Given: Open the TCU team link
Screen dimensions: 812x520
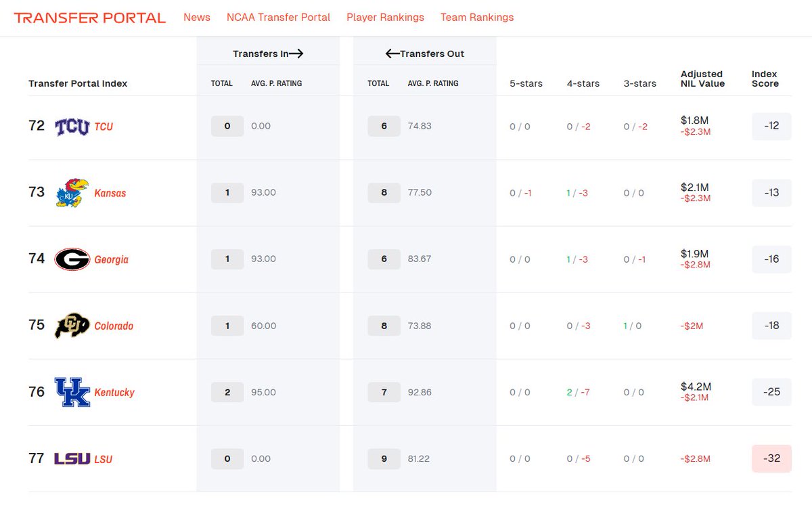Looking at the screenshot, I should pyautogui.click(x=104, y=127).
